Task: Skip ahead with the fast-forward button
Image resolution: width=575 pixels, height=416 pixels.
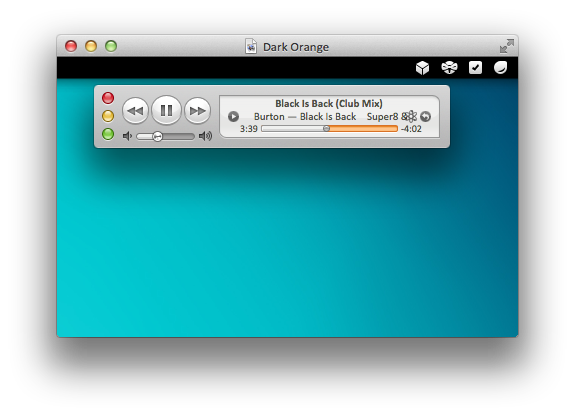Action: (197, 110)
